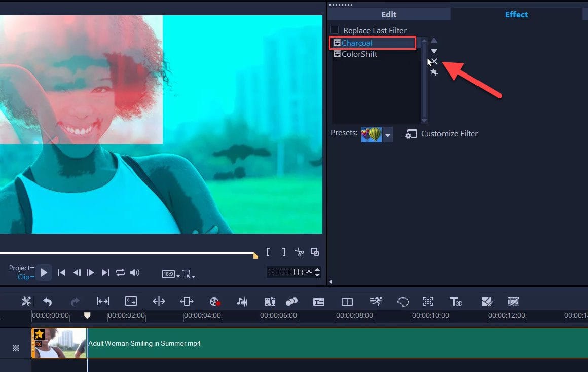Image resolution: width=588 pixels, height=372 pixels.
Task: Open the Sound Mixer icon
Action: 242,301
